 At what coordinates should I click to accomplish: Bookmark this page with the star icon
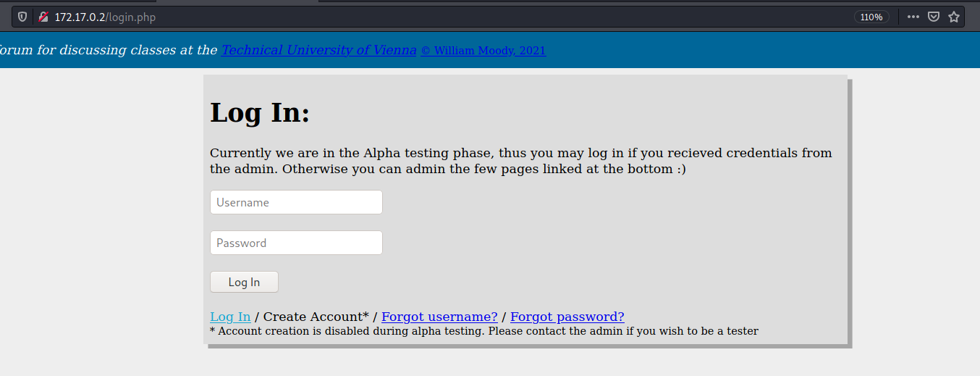coord(954,17)
